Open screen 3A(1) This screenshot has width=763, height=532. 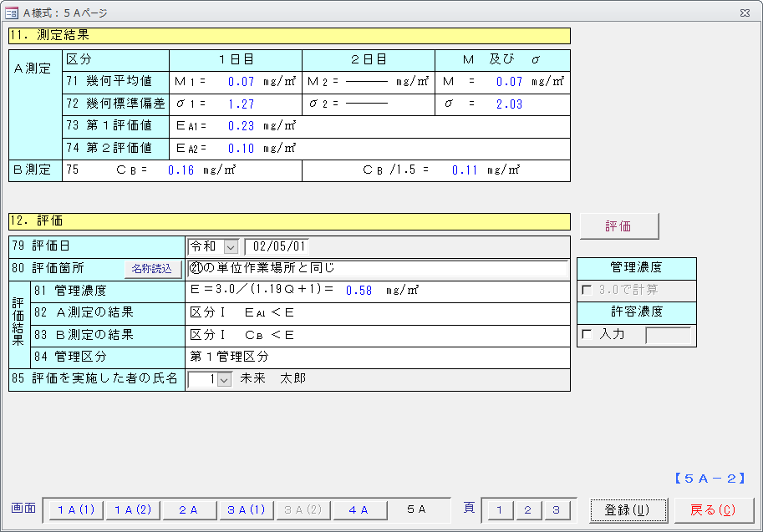pos(246,510)
